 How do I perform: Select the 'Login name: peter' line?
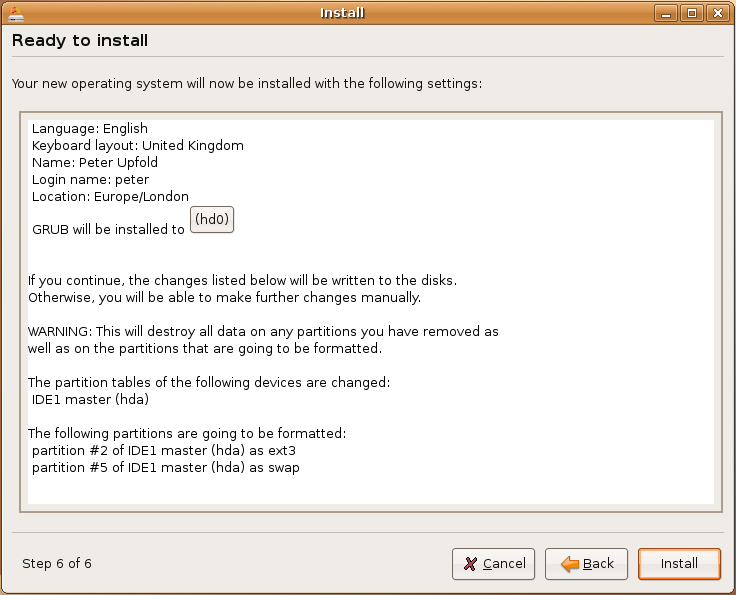click(91, 179)
